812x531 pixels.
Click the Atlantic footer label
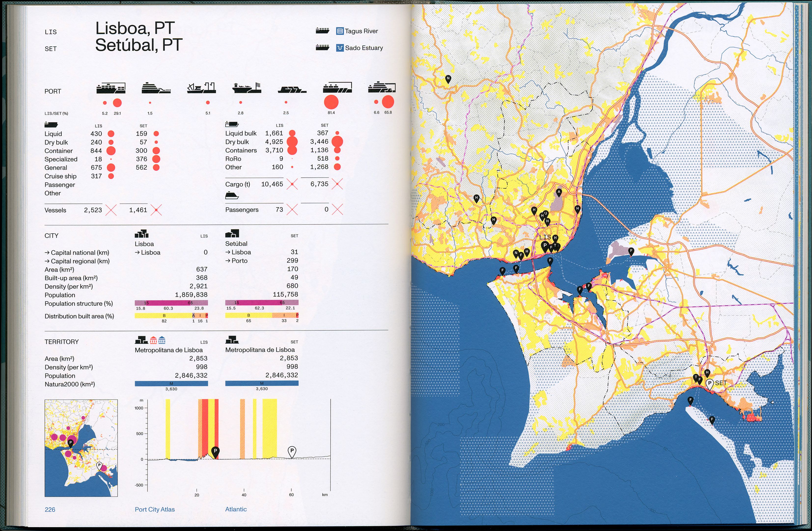coord(236,509)
